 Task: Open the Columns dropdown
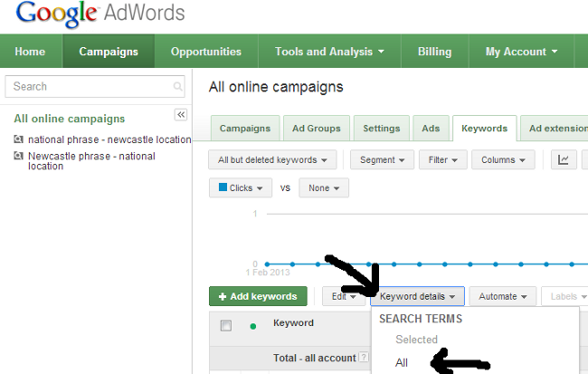click(x=503, y=160)
